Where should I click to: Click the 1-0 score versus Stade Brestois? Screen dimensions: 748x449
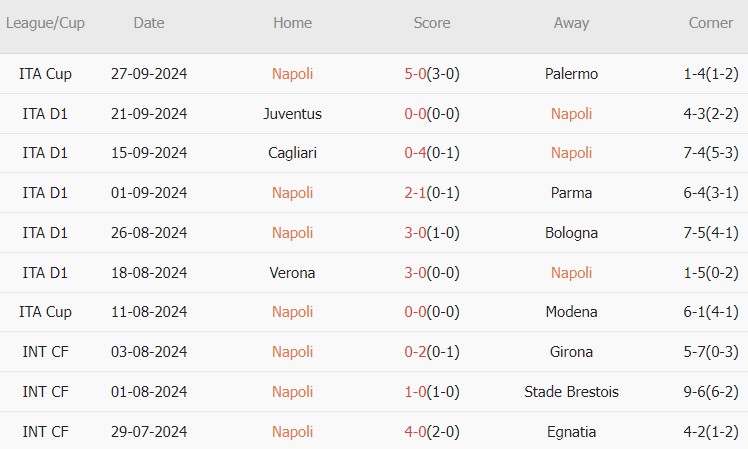tap(414, 392)
